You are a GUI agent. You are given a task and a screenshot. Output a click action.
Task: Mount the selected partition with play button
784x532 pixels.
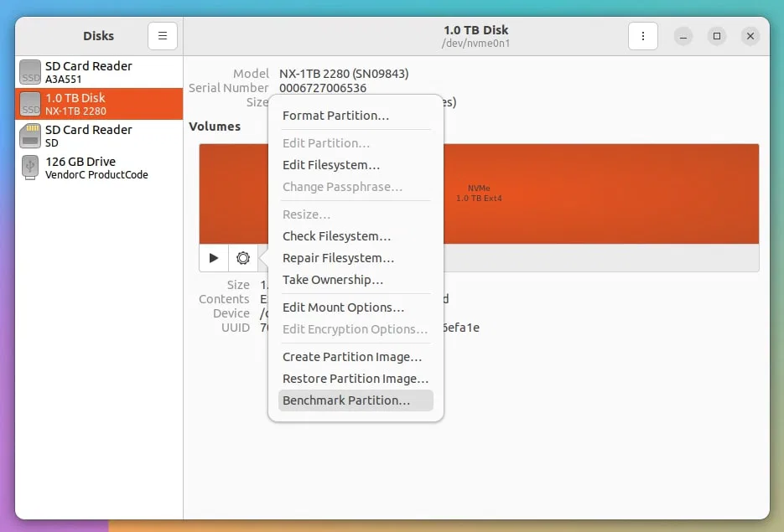point(214,258)
